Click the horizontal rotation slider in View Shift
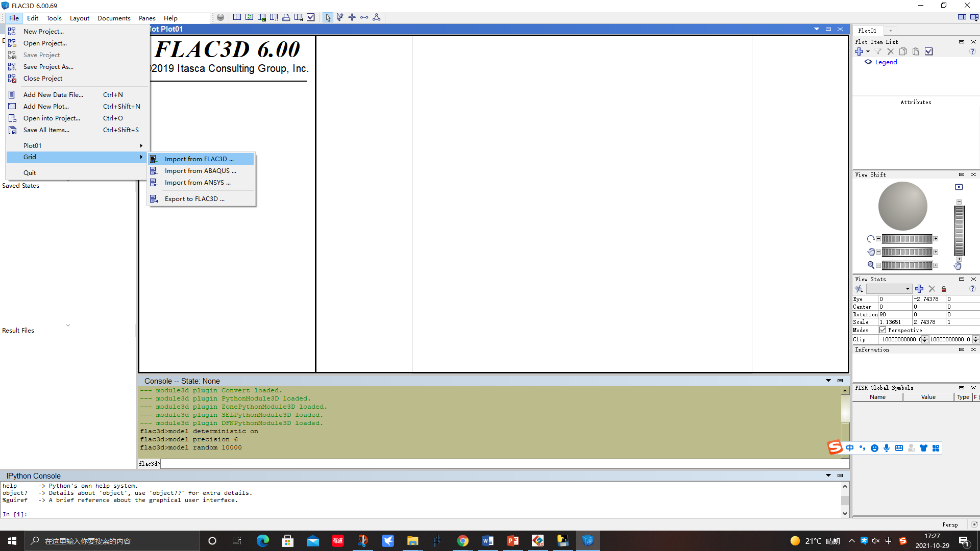Image resolution: width=980 pixels, height=551 pixels. [x=906, y=239]
